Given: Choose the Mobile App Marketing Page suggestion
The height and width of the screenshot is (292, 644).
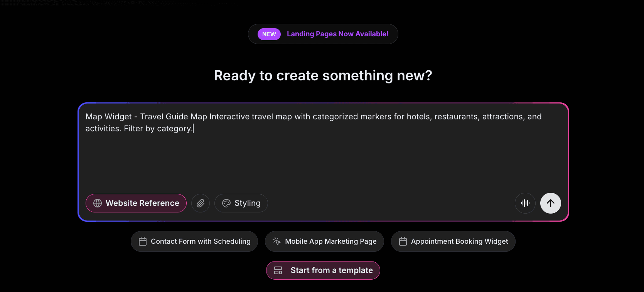Looking at the screenshot, I should click(x=324, y=241).
